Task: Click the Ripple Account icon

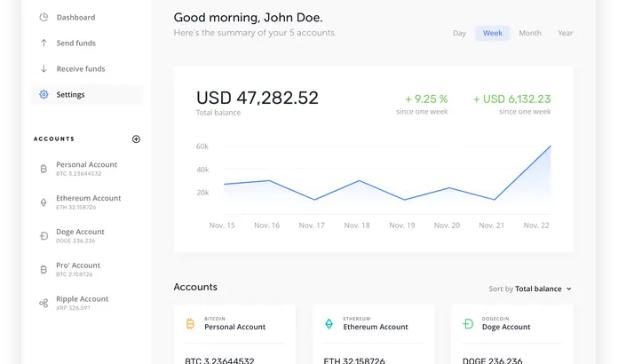Action: [44, 303]
